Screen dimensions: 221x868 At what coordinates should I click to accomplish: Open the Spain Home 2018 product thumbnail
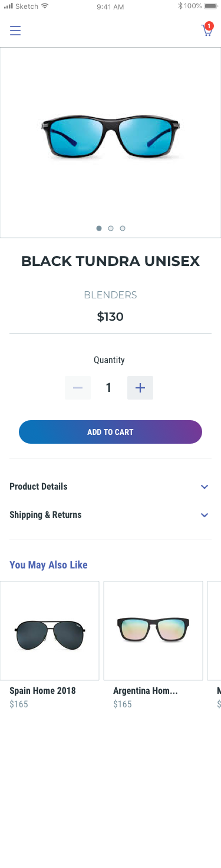tap(50, 631)
